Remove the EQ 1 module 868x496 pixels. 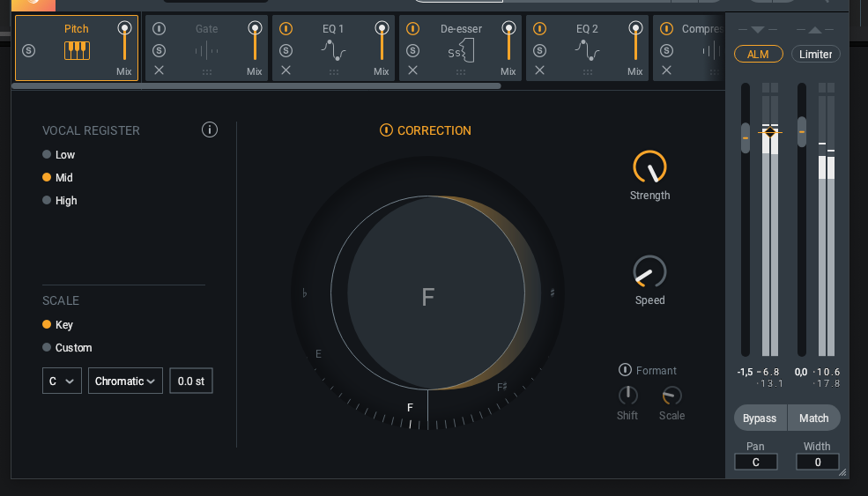point(286,70)
